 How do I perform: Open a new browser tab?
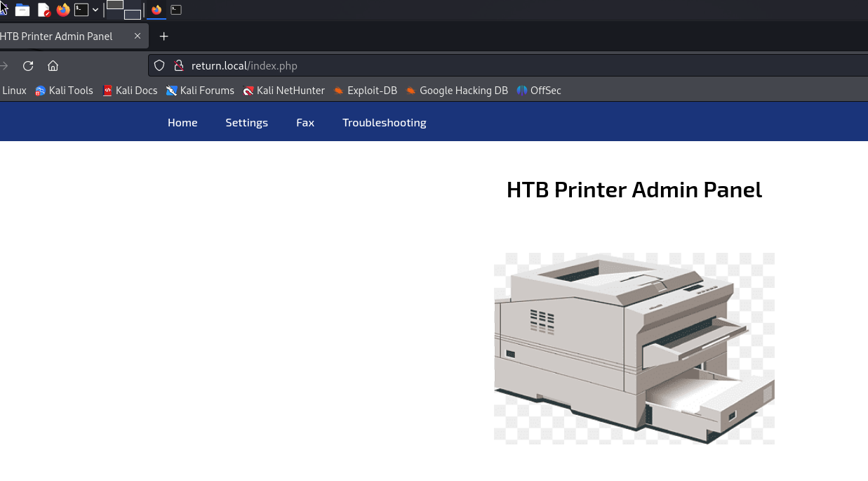pyautogui.click(x=163, y=36)
